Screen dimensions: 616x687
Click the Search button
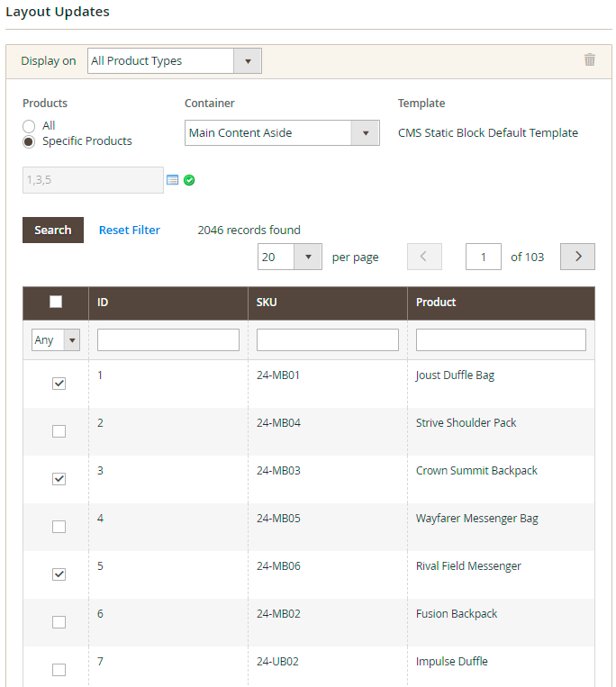[53, 231]
